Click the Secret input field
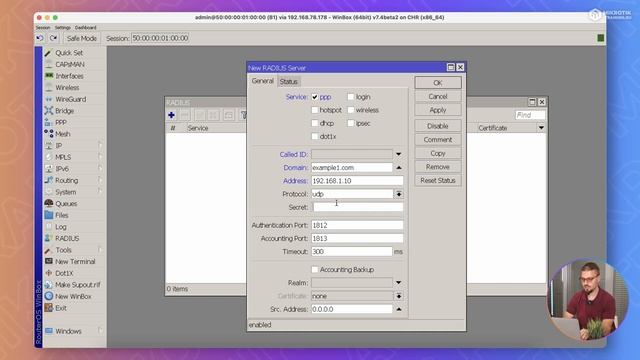The width and height of the screenshot is (640, 360). (358, 207)
